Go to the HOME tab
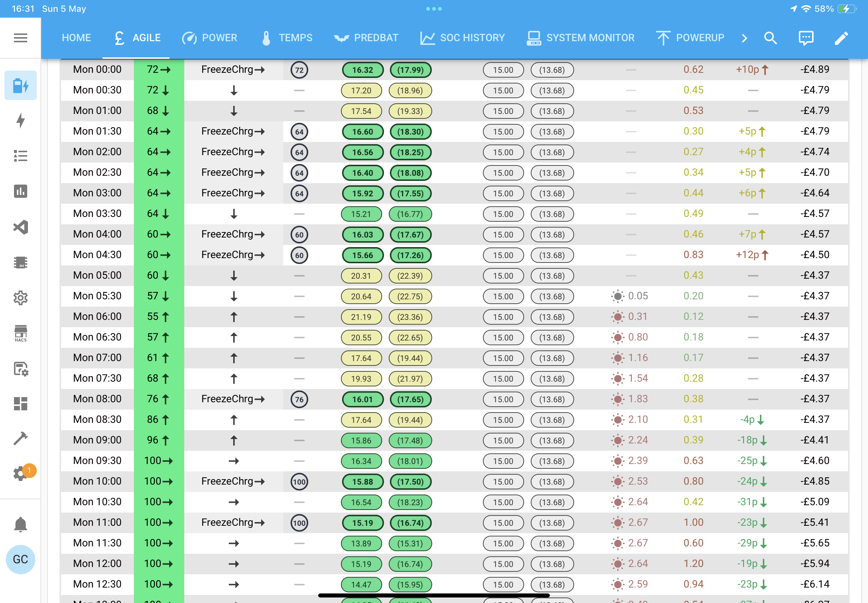Viewport: 868px width, 603px height. click(77, 38)
